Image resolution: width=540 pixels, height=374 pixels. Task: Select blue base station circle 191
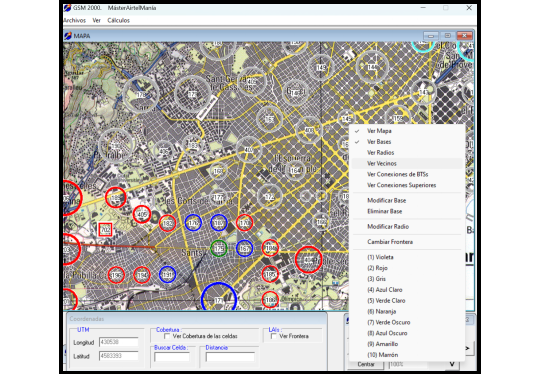point(167,274)
